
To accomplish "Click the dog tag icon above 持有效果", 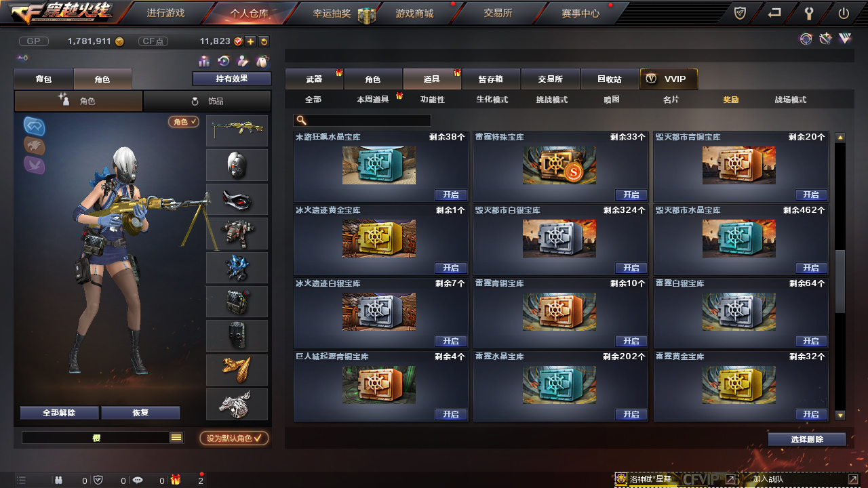I will click(262, 61).
